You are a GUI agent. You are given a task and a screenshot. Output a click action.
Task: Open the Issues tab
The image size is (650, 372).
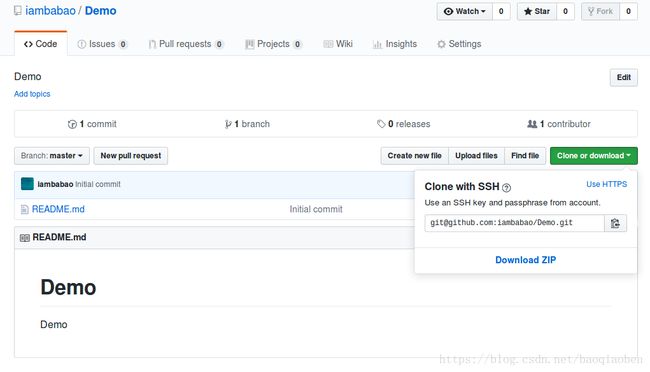point(102,44)
